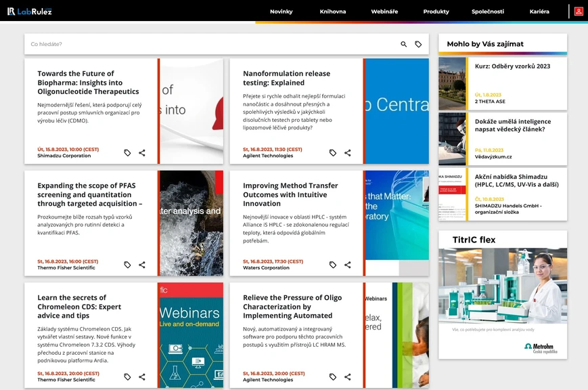Share the Chromeleon CDS webinar card
The image size is (588, 390).
point(141,376)
